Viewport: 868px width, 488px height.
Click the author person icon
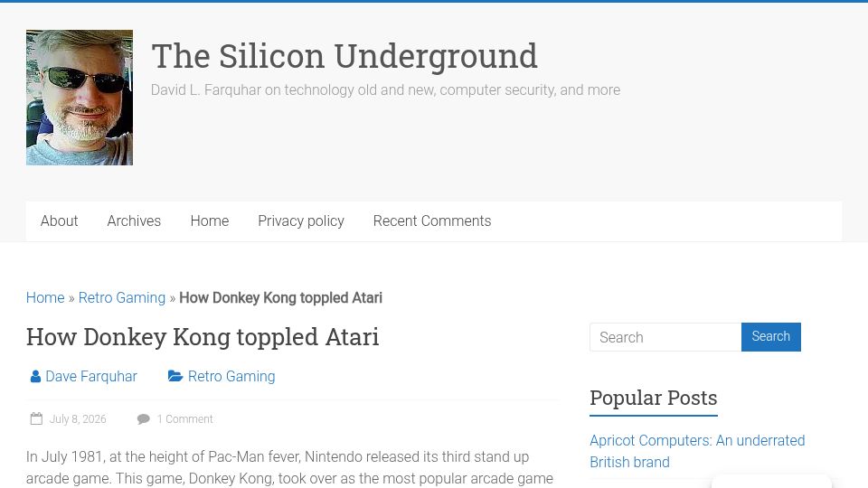coord(35,376)
